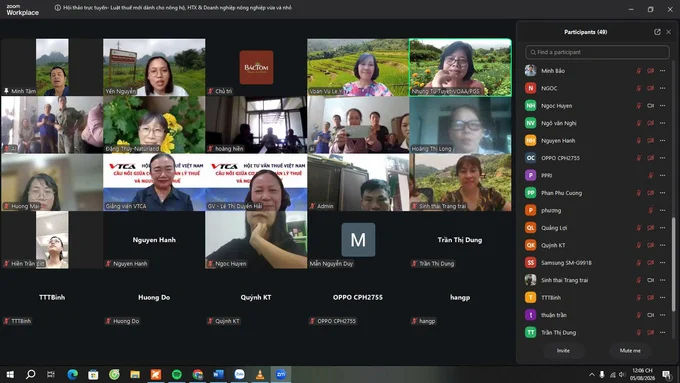
Task: Click the Zoom icon in the taskbar
Action: (x=281, y=374)
